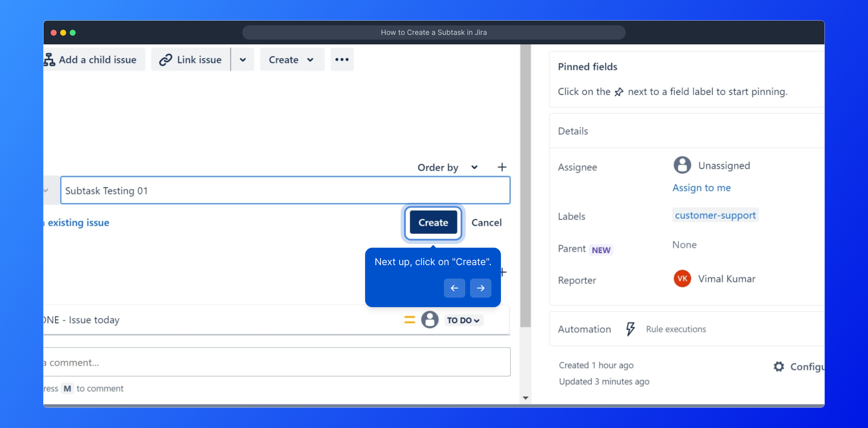Click the plus icon beside Order by
Viewport: 868px width, 428px height.
point(502,167)
